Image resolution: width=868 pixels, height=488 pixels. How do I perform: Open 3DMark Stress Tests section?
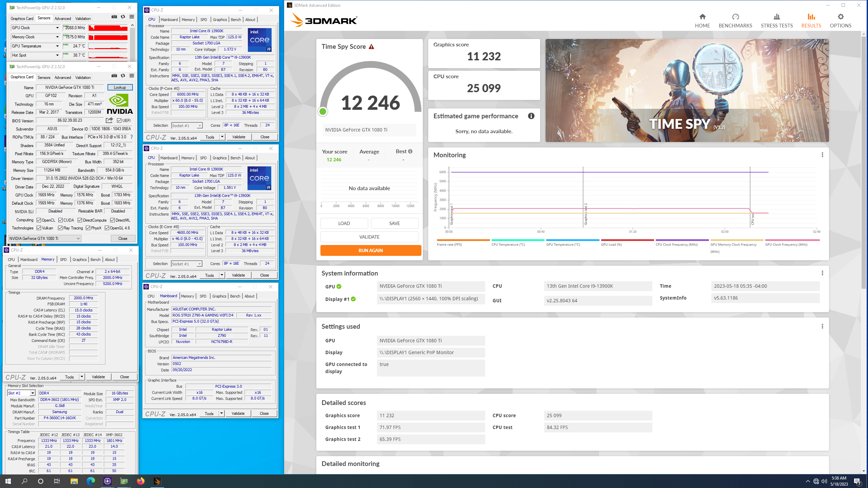776,20
